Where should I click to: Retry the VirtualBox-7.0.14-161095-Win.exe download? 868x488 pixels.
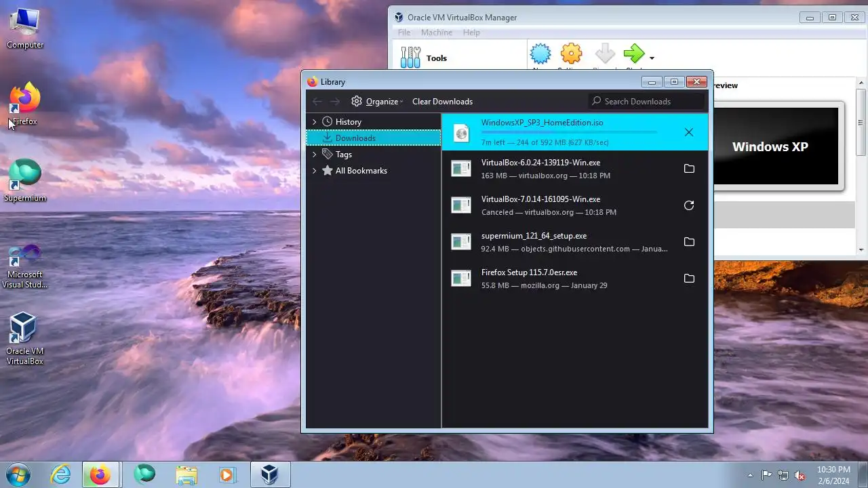(689, 205)
